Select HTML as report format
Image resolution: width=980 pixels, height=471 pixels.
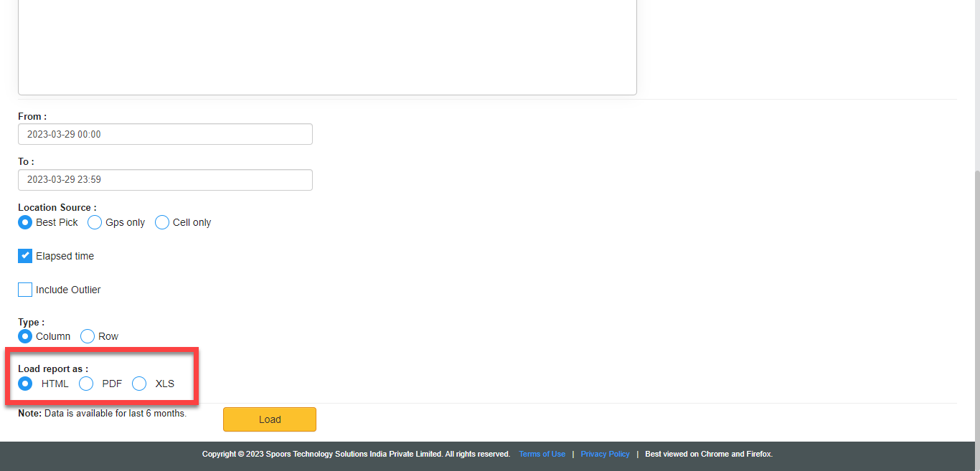(x=25, y=384)
